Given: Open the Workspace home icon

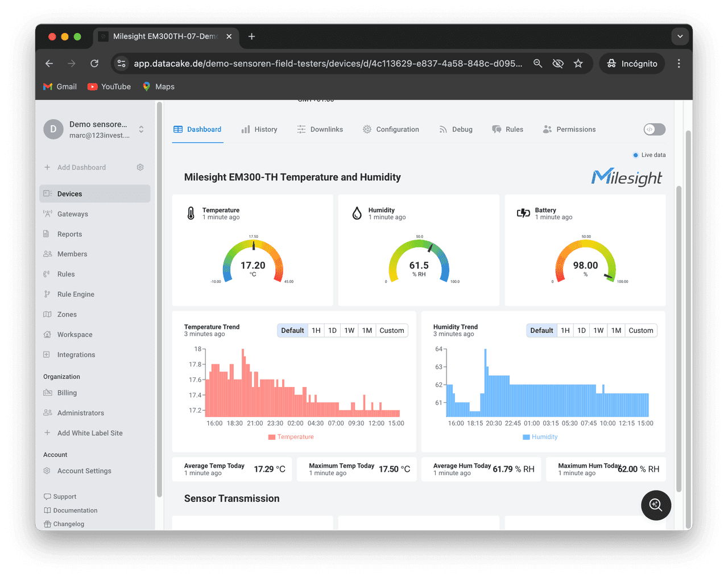Looking at the screenshot, I should coord(48,335).
